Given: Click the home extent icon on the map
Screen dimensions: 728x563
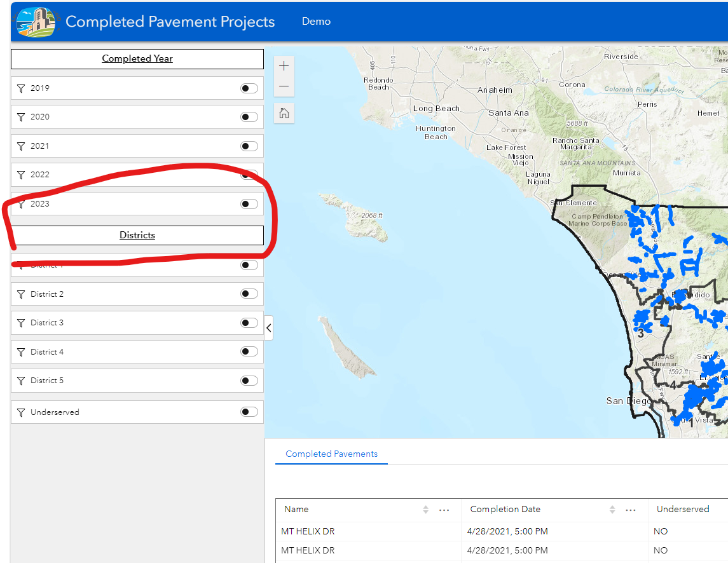Looking at the screenshot, I should (284, 112).
